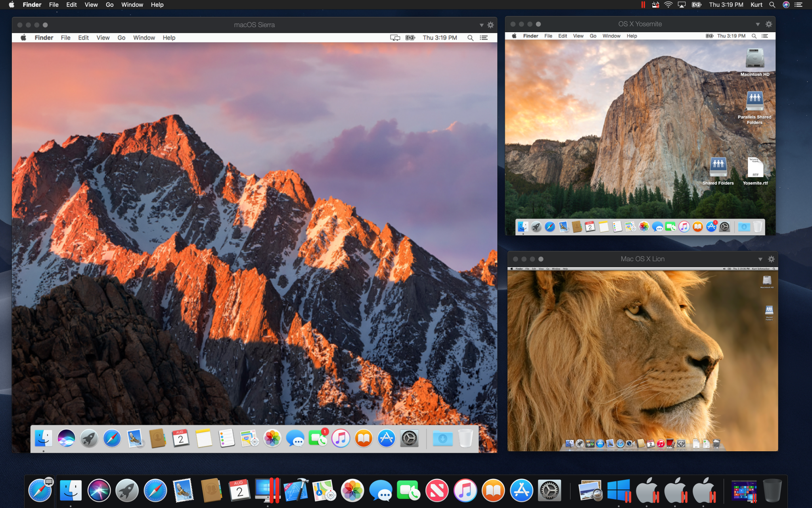This screenshot has height=508, width=812.
Task: Open FaceTime with a badge in the Sierra dock
Action: (x=318, y=439)
